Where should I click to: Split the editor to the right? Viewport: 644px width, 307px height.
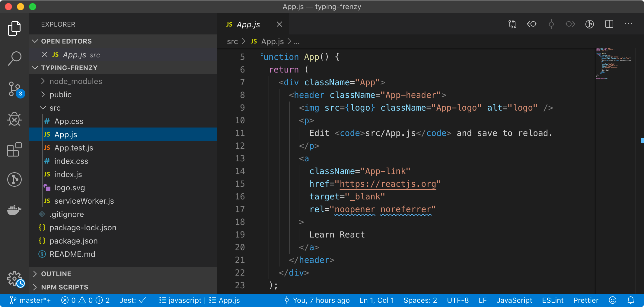(609, 24)
